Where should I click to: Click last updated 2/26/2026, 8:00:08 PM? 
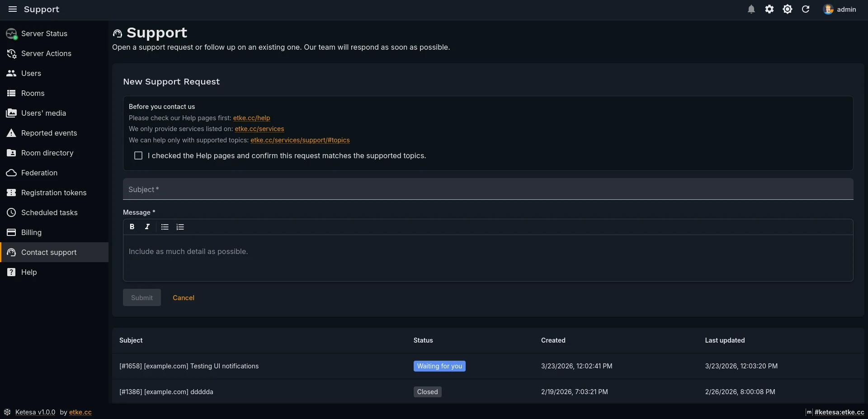740,392
